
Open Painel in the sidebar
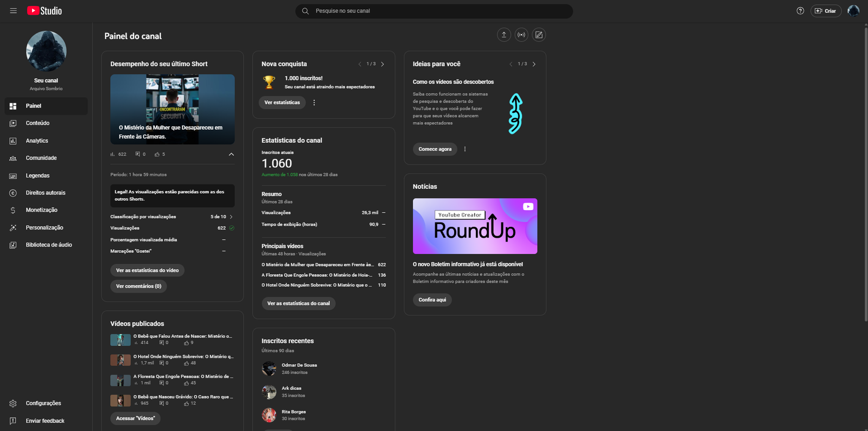point(46,106)
